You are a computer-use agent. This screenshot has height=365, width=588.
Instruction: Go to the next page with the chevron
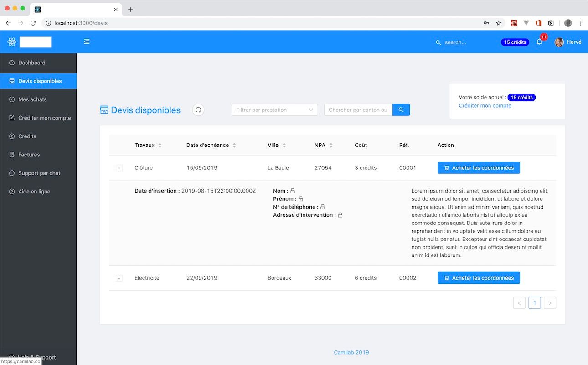[550, 302]
